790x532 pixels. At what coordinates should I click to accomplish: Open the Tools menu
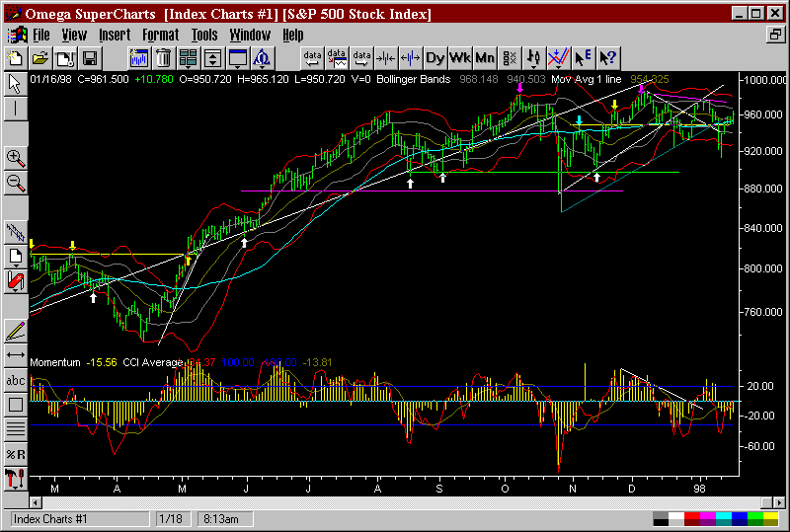[x=204, y=35]
